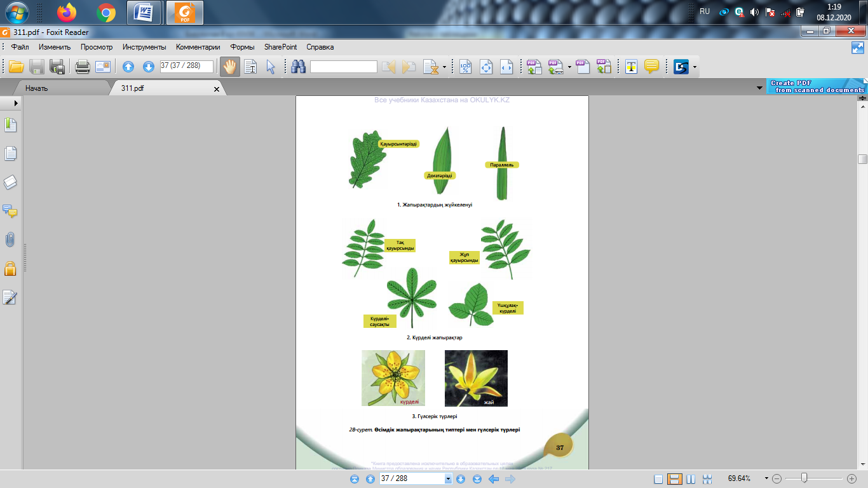
Task: Open the zoom percentage dropdown
Action: tap(766, 479)
